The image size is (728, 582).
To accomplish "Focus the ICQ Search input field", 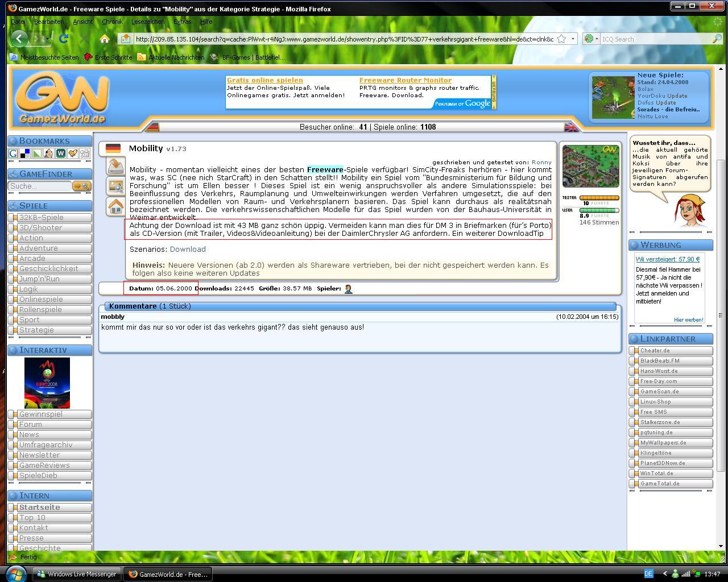I will point(655,39).
